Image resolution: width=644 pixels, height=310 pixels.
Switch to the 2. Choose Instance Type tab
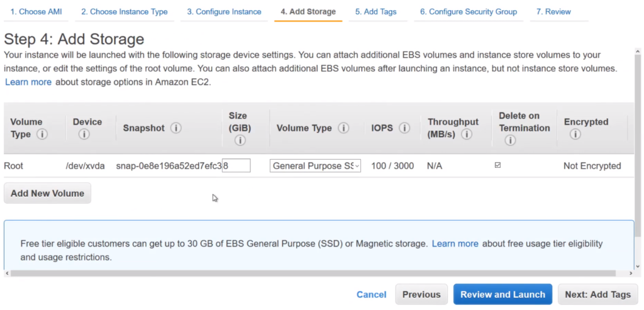click(x=124, y=12)
